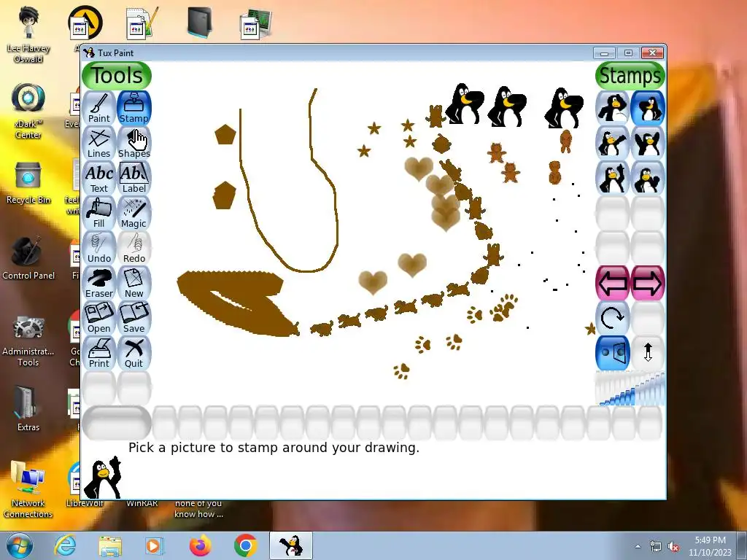Pick the Tux stamp pointing sideways
The image size is (747, 560).
coord(613,144)
